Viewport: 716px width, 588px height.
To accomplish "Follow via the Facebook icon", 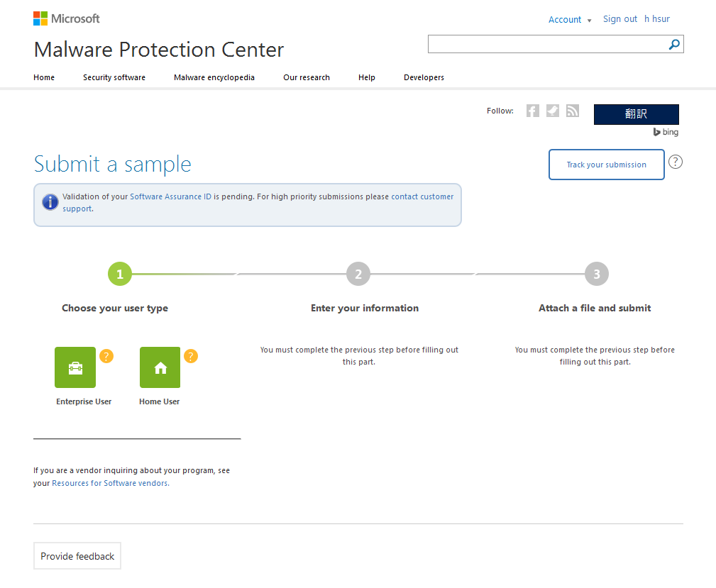I will tap(532, 111).
